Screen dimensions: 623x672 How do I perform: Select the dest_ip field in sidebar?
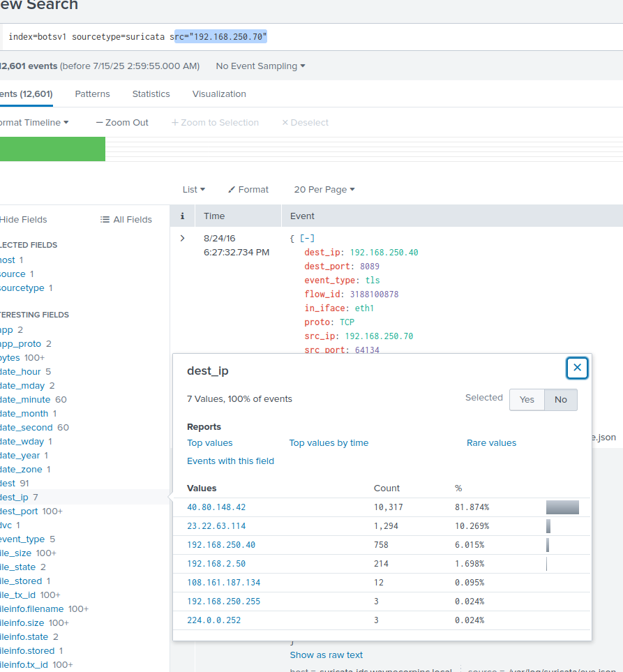[x=14, y=497]
